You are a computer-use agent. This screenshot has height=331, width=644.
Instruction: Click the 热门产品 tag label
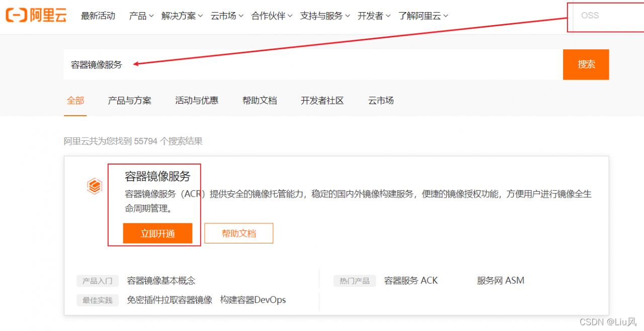[355, 281]
